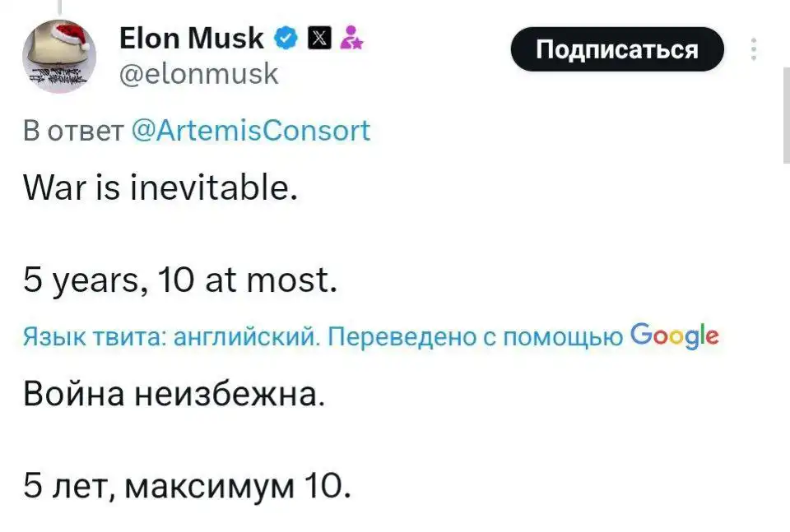Screen dimensions: 790x532
Task: Click the Подписаться pill to follow Elon Musk
Action: [x=616, y=49]
